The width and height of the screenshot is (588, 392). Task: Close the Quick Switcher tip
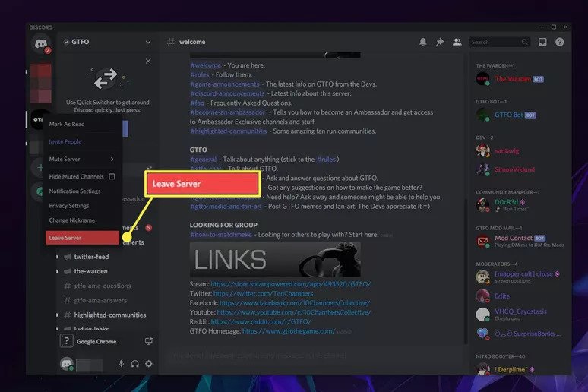pyautogui.click(x=148, y=61)
